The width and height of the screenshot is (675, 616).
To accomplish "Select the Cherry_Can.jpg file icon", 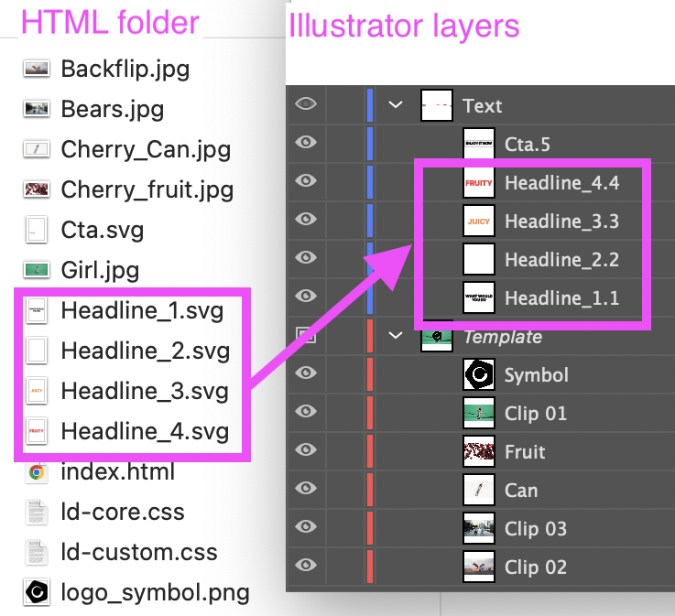I will click(36, 149).
